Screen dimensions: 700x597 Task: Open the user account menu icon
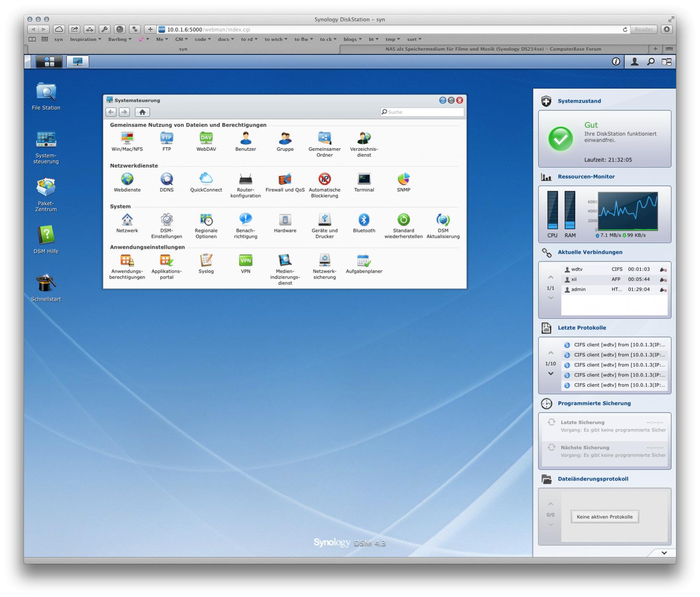(x=634, y=62)
